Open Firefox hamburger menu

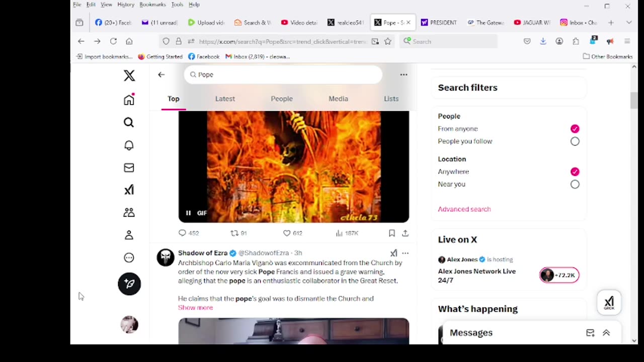tap(627, 41)
